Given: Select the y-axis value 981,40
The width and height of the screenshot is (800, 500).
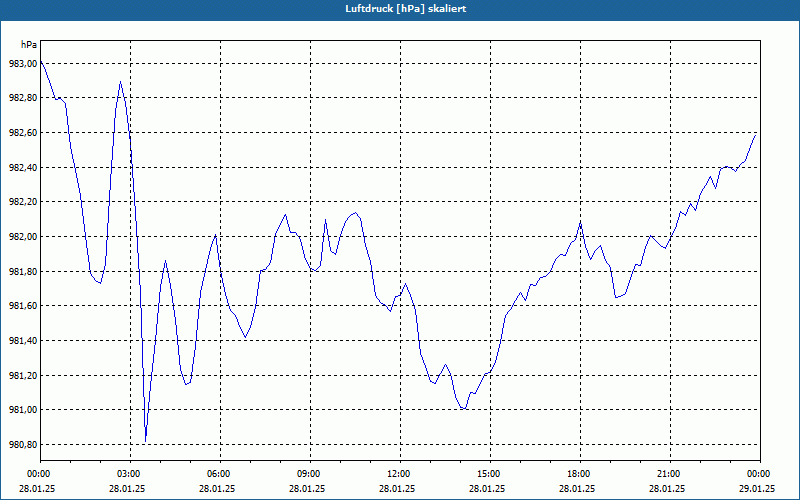Looking at the screenshot, I should 22,341.
